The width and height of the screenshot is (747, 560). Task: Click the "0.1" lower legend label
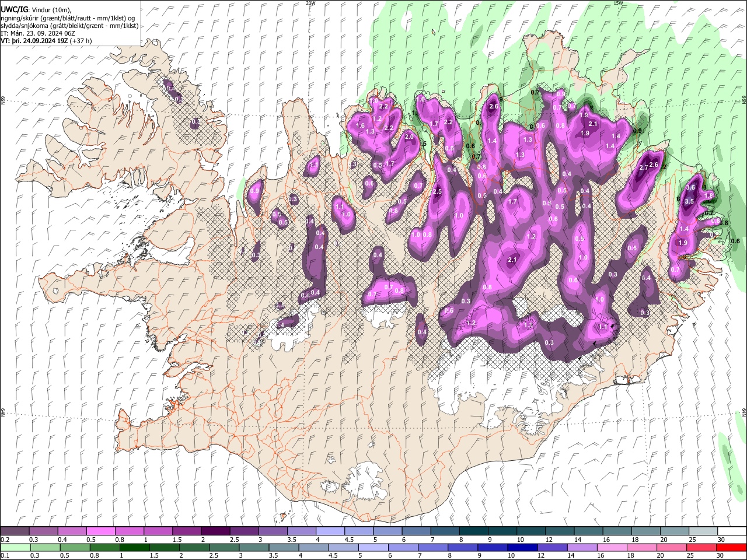tap(5, 556)
